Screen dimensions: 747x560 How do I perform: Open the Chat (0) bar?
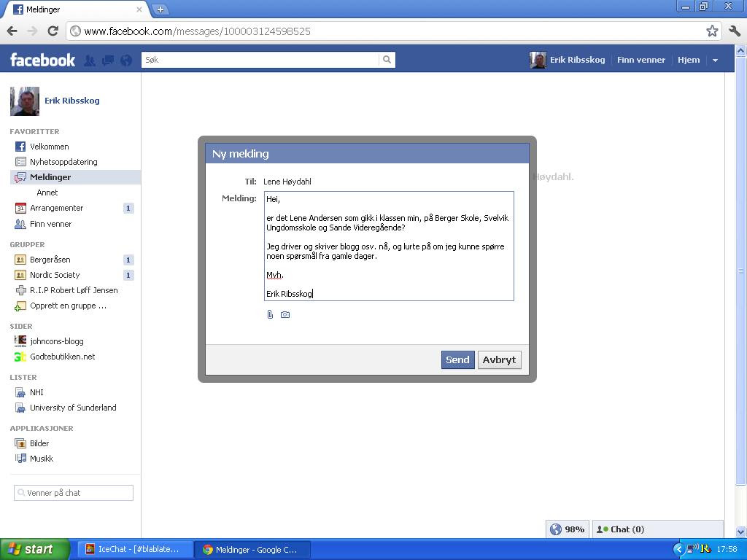pyautogui.click(x=657, y=529)
